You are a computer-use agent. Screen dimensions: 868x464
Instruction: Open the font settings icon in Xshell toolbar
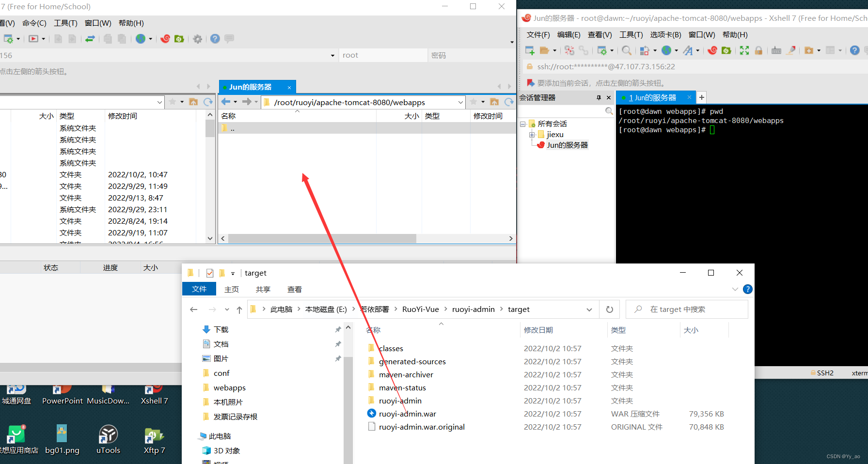tap(688, 50)
